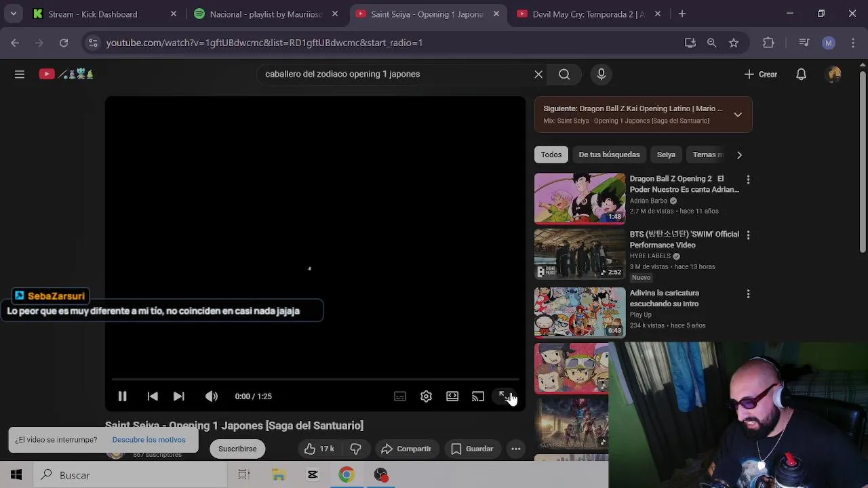Switch to the Devil May Cry tab
Viewport: 868px width, 488px height.
click(x=589, y=14)
